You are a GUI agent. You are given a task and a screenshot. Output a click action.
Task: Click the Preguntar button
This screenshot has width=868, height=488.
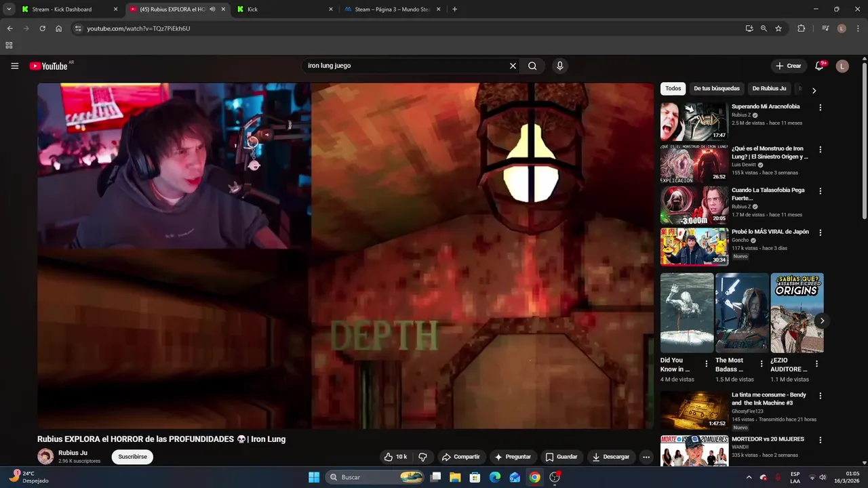coord(513,457)
